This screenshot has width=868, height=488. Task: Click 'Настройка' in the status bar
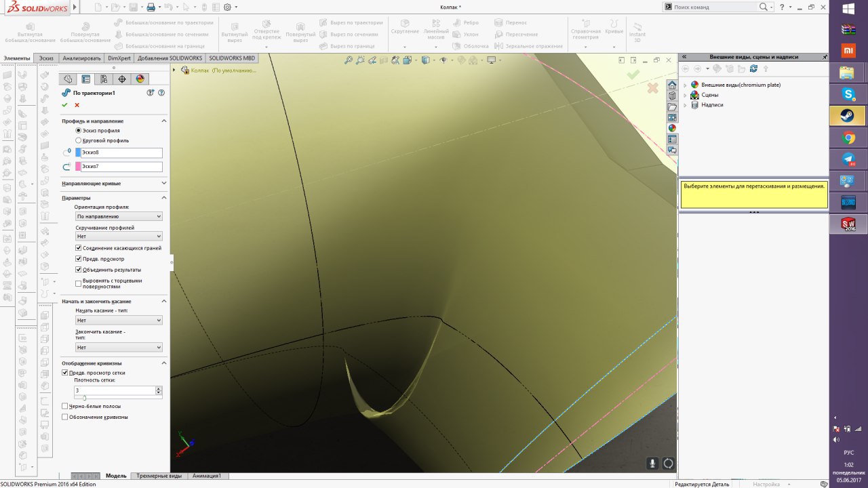point(766,484)
